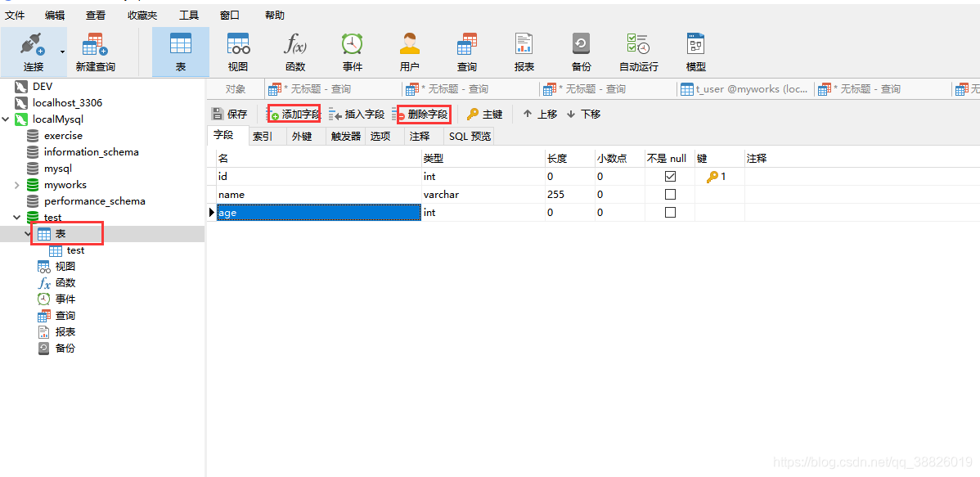Select the information_schema database
980x477 pixels.
point(92,152)
